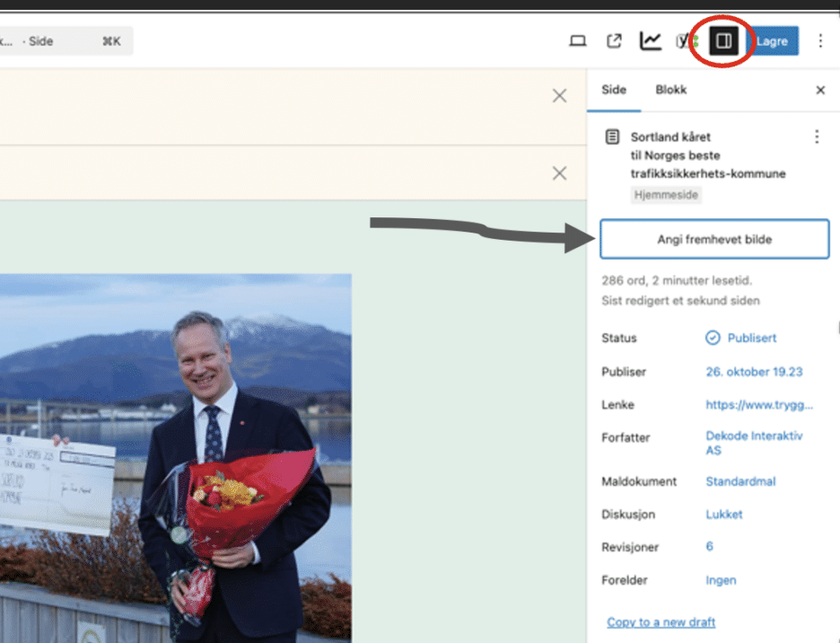Open the command palette document bar
840x643 pixels.
tap(65, 41)
